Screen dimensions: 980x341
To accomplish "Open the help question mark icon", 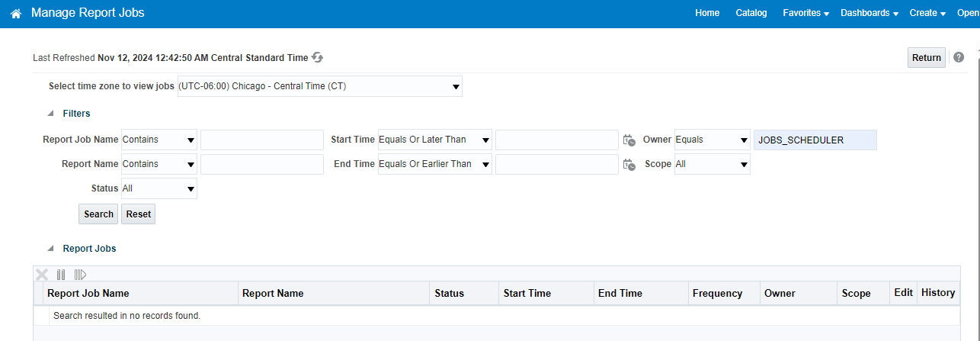I will pyautogui.click(x=959, y=57).
